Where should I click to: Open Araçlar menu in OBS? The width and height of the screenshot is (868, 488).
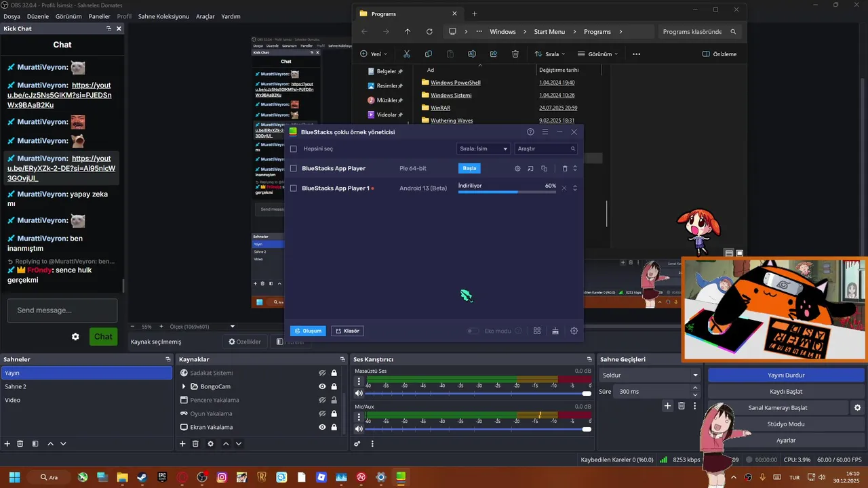pos(205,16)
